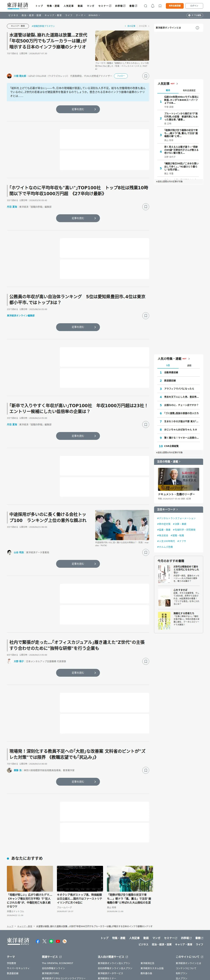Bookmark the 中途採用が多いのに長く働ける会社 article
Screen dimensions: 210x980
(x=146, y=552)
